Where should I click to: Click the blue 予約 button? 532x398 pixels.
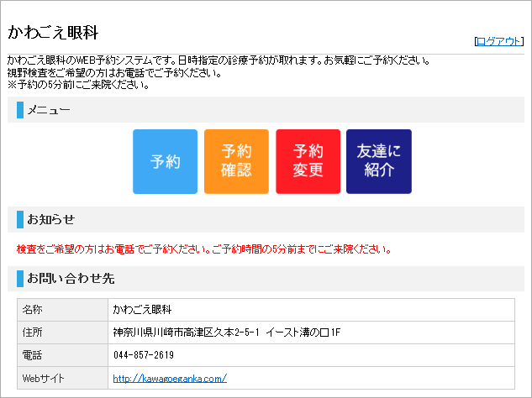(165, 161)
